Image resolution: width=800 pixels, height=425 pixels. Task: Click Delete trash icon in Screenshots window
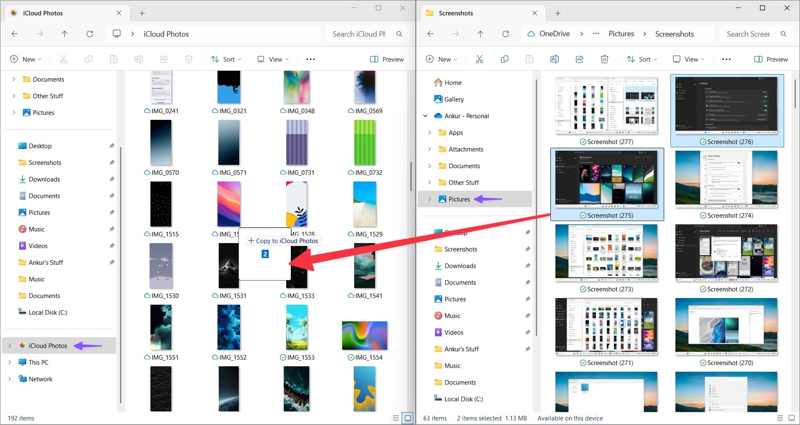[604, 59]
